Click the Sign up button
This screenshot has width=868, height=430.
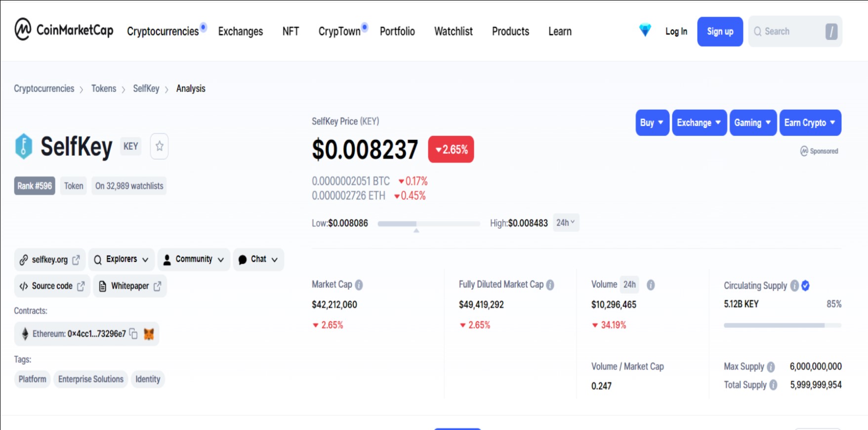click(720, 32)
